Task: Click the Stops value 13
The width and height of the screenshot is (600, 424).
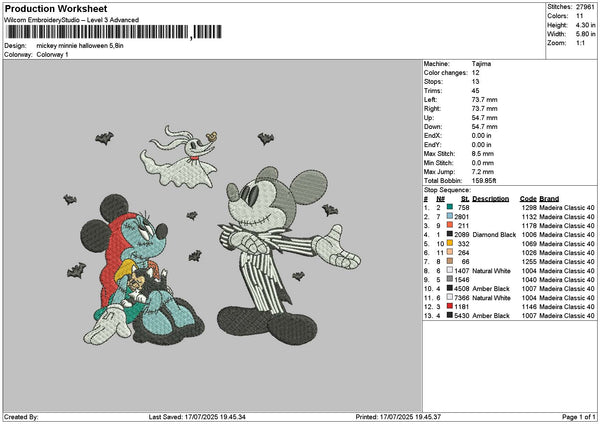Action: click(476, 82)
